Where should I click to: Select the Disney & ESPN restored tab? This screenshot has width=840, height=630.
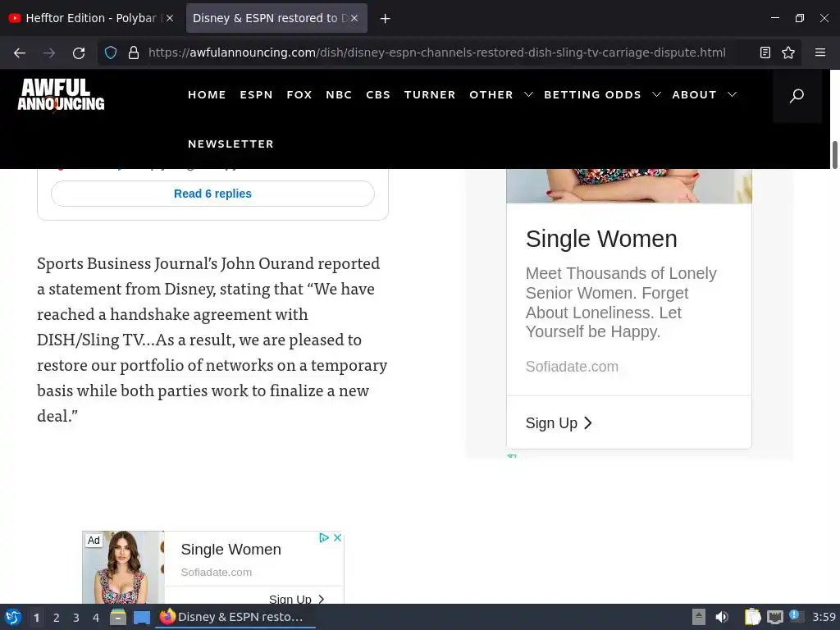pos(276,18)
